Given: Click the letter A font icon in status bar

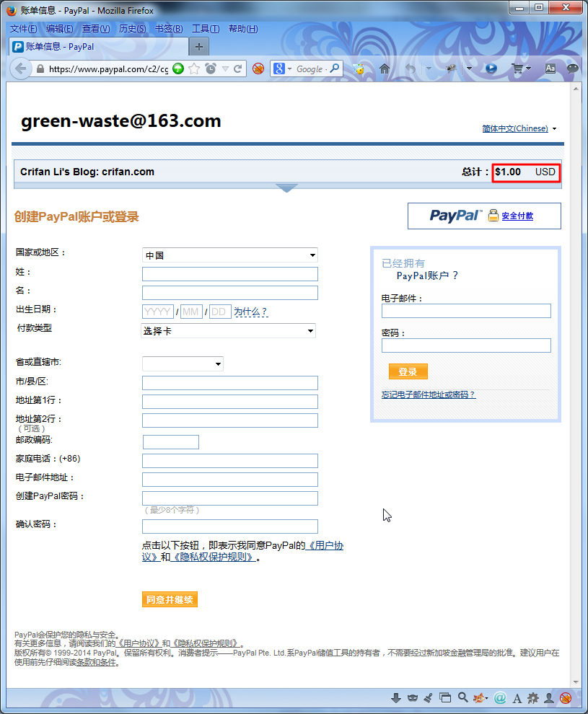Looking at the screenshot, I should coord(517,699).
